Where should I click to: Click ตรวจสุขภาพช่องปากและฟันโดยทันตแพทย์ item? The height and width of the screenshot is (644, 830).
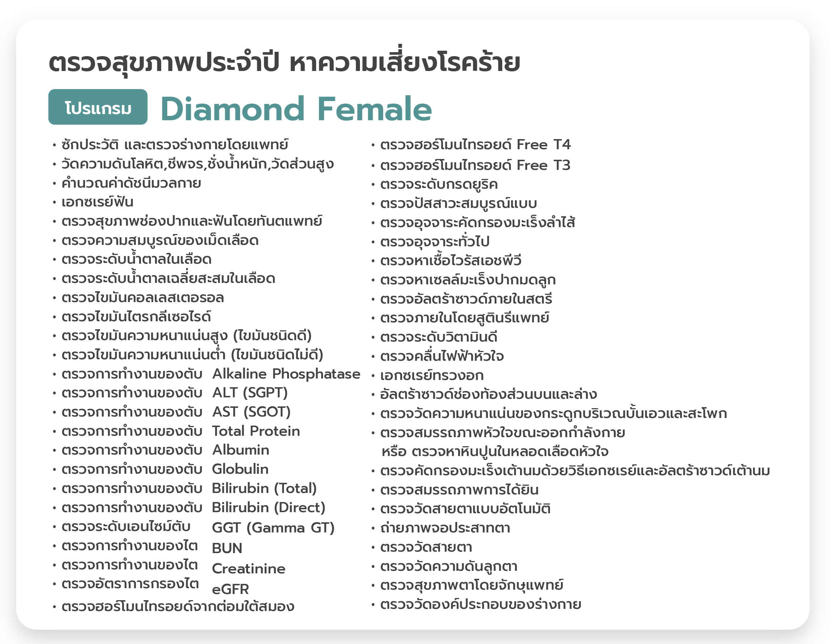pos(192,221)
